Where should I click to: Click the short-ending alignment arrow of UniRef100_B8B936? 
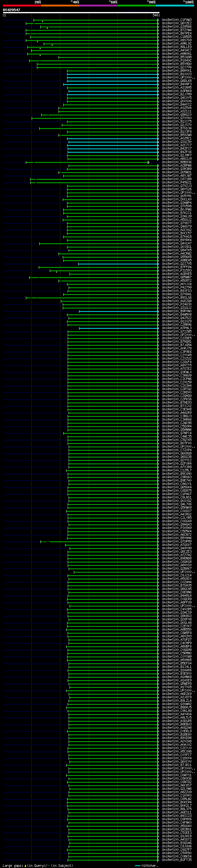pyautogui.click(x=148, y=162)
